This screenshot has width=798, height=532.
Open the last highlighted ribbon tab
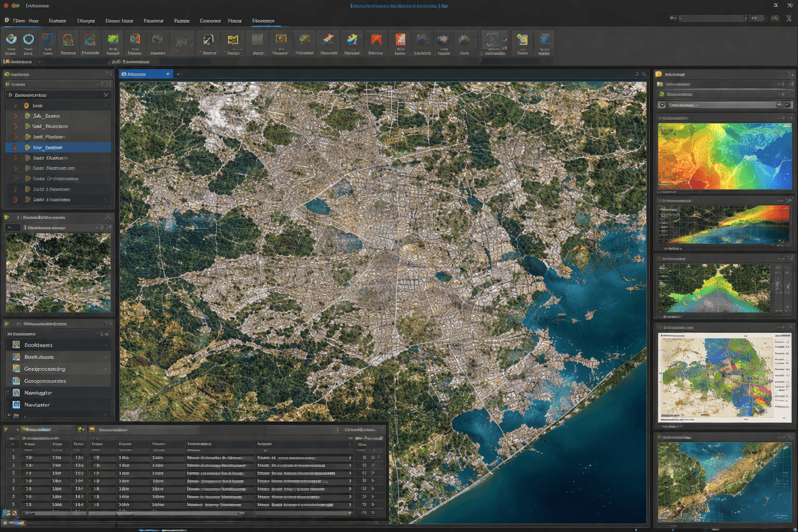click(x=263, y=21)
